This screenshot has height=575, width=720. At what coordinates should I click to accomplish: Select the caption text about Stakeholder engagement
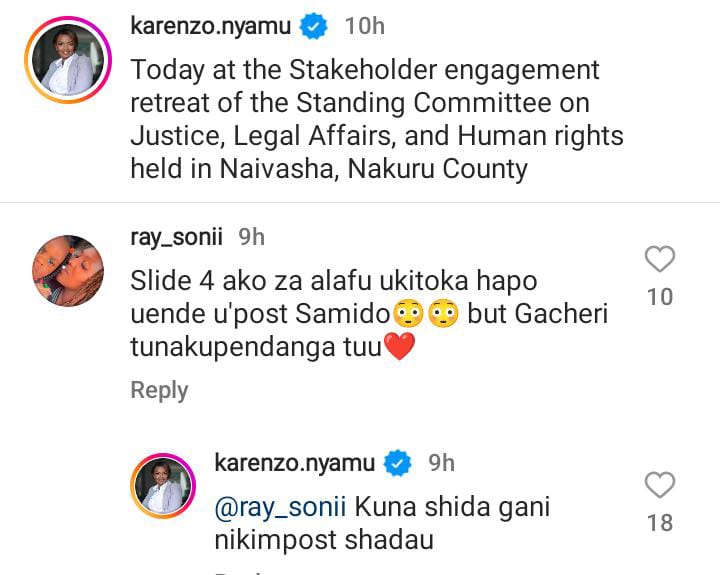(377, 119)
